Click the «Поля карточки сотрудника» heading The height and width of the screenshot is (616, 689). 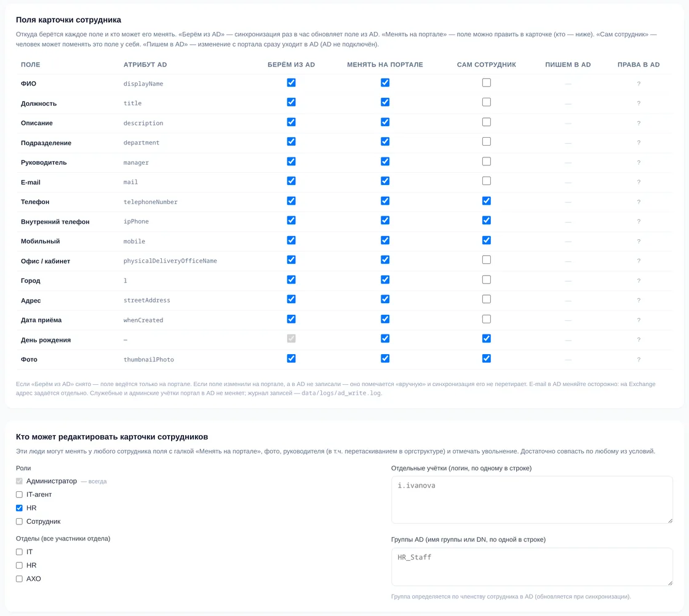pyautogui.click(x=68, y=20)
